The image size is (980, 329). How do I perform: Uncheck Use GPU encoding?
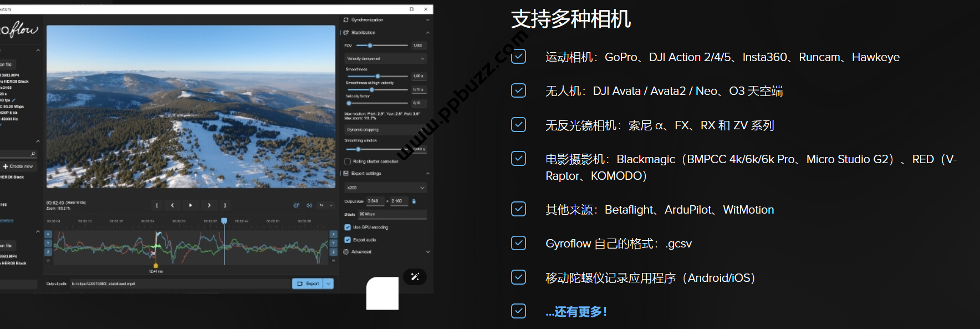click(348, 227)
